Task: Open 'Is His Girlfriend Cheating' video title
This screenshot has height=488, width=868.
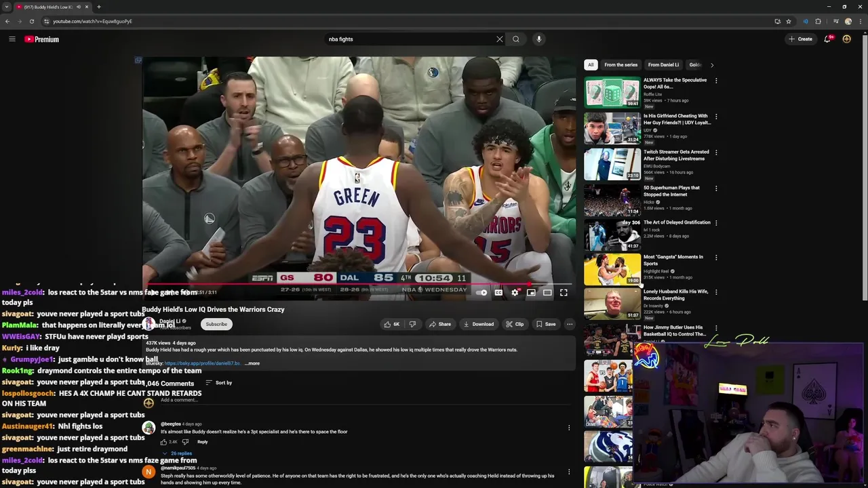Action: 677,119
